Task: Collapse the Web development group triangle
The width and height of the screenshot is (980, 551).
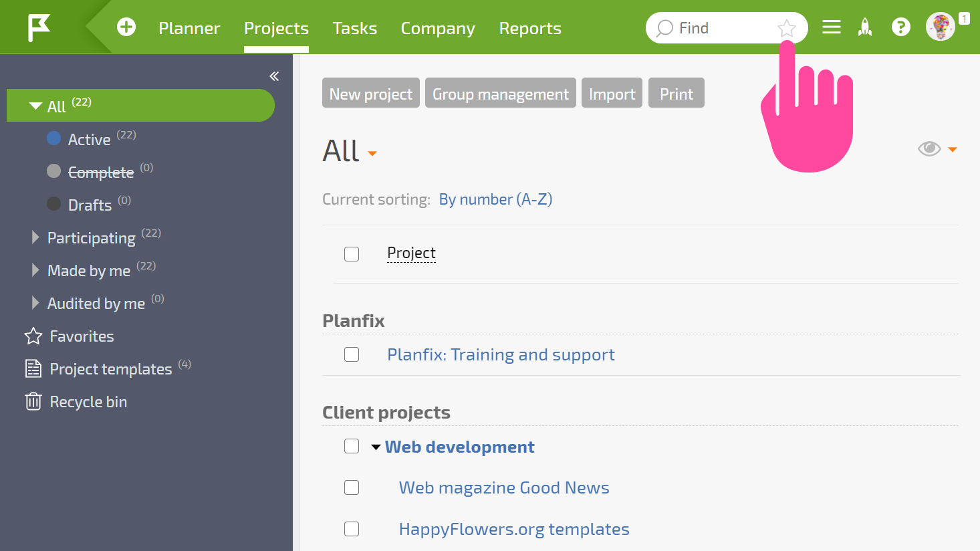Action: tap(376, 447)
